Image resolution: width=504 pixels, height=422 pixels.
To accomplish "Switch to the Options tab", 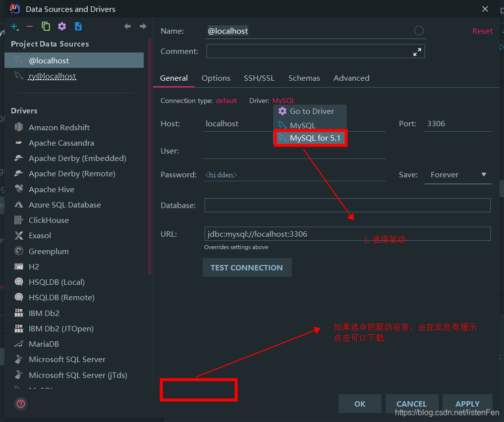I will (216, 78).
